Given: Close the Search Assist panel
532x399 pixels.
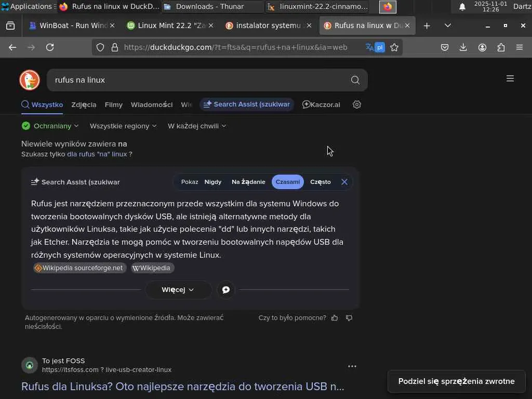Looking at the screenshot, I should [x=344, y=182].
